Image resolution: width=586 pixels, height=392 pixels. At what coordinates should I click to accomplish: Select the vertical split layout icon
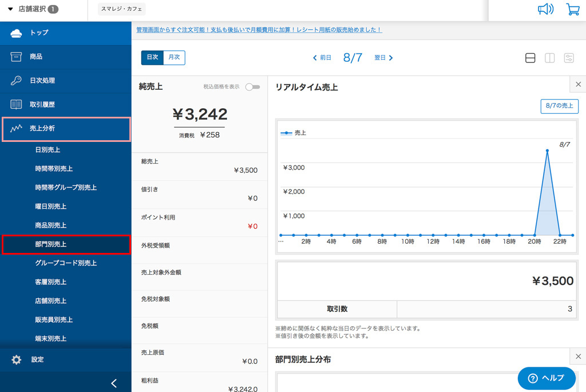pyautogui.click(x=550, y=58)
